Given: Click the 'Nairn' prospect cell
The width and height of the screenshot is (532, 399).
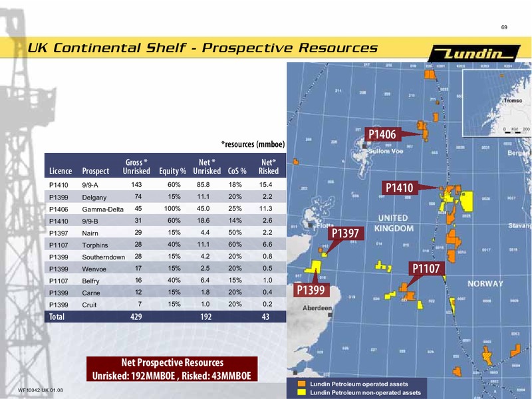Looking at the screenshot, I should pos(90,233).
